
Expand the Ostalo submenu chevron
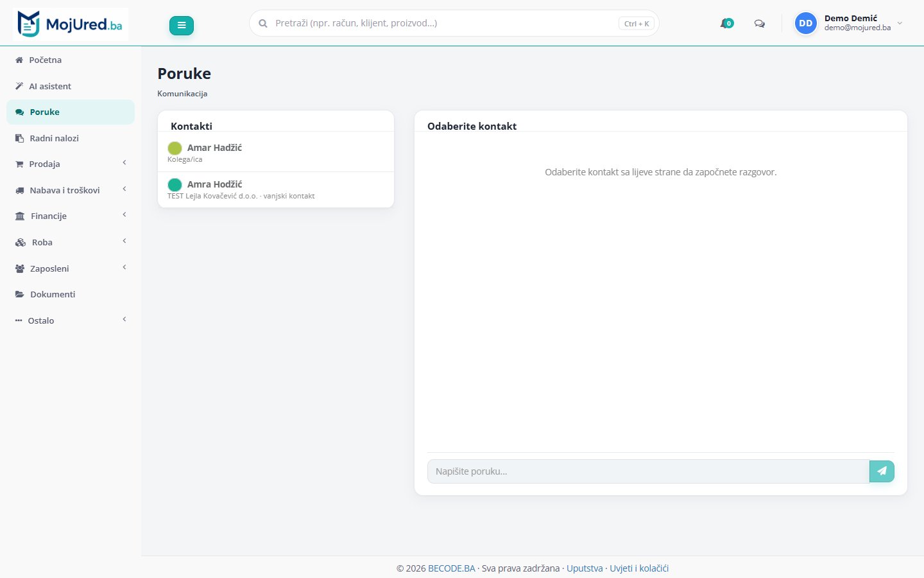124,319
